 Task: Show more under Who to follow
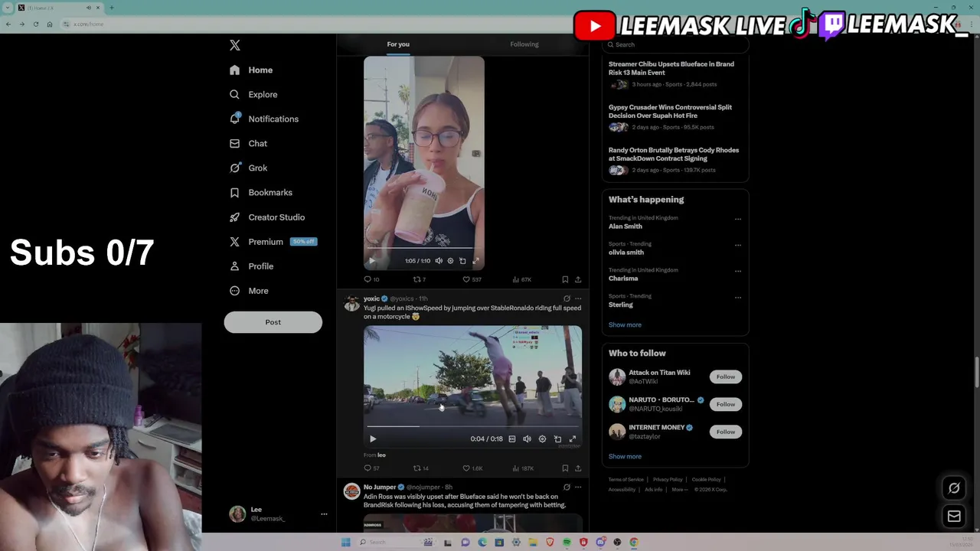[x=625, y=456]
